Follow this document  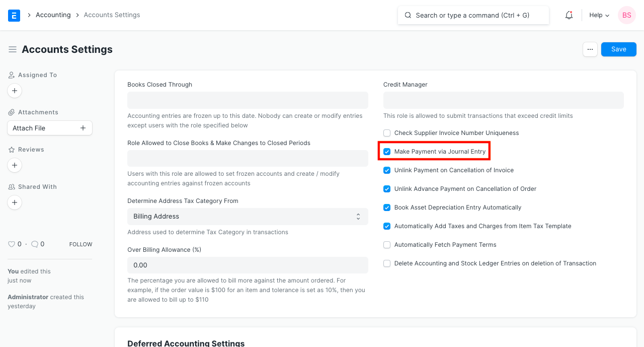click(80, 244)
